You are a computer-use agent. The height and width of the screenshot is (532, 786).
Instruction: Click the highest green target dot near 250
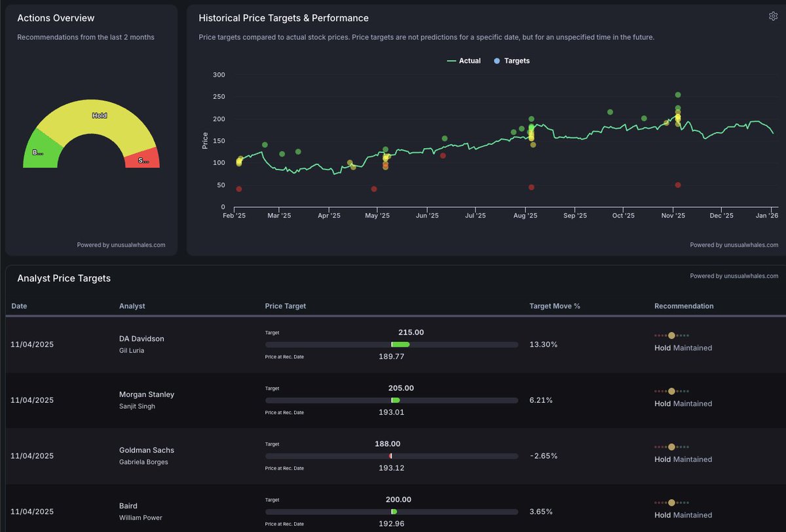(678, 95)
